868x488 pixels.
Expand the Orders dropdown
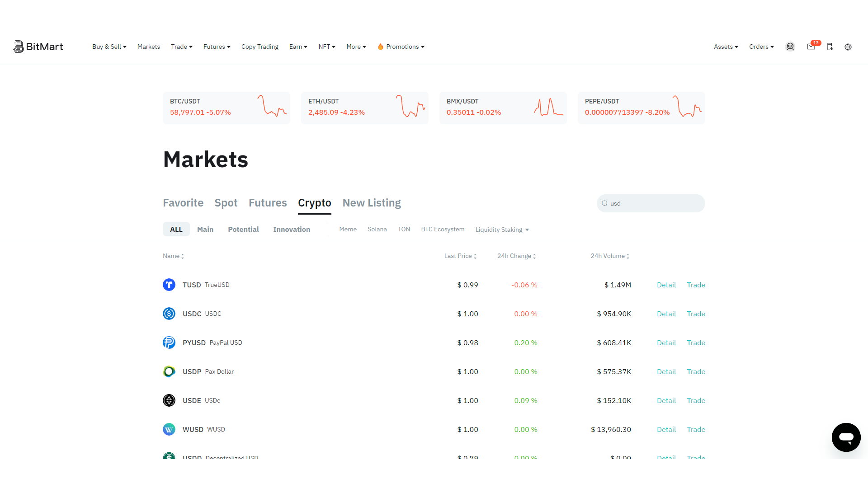[762, 47]
